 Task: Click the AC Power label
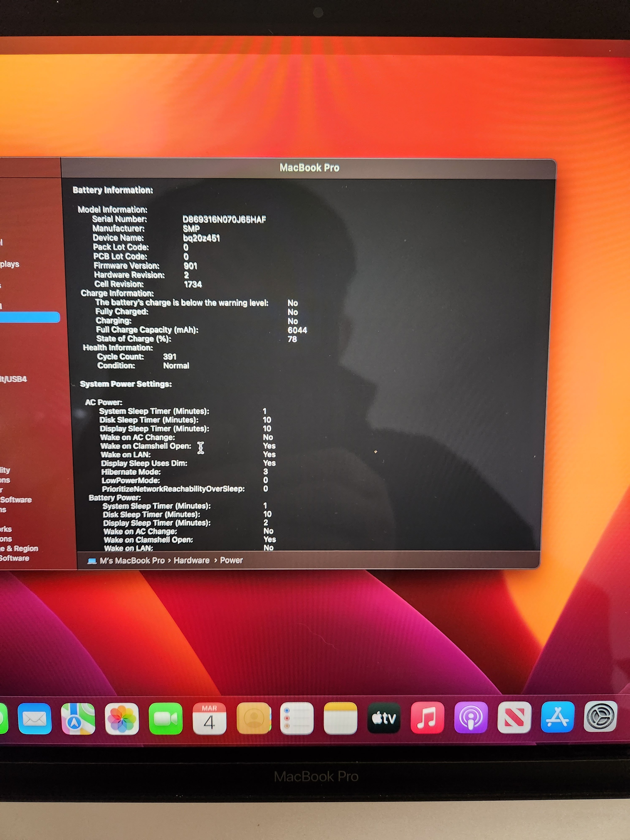coord(104,402)
